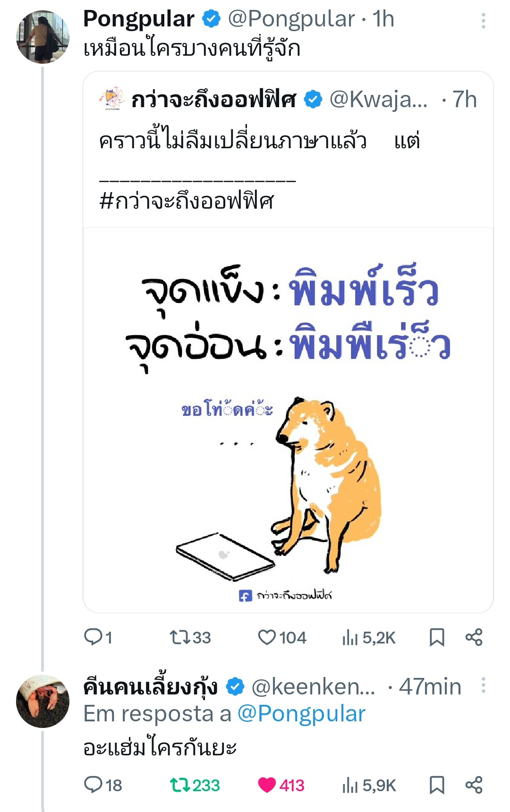
Task: Open the shrimp profile avatar
Action: click(43, 702)
